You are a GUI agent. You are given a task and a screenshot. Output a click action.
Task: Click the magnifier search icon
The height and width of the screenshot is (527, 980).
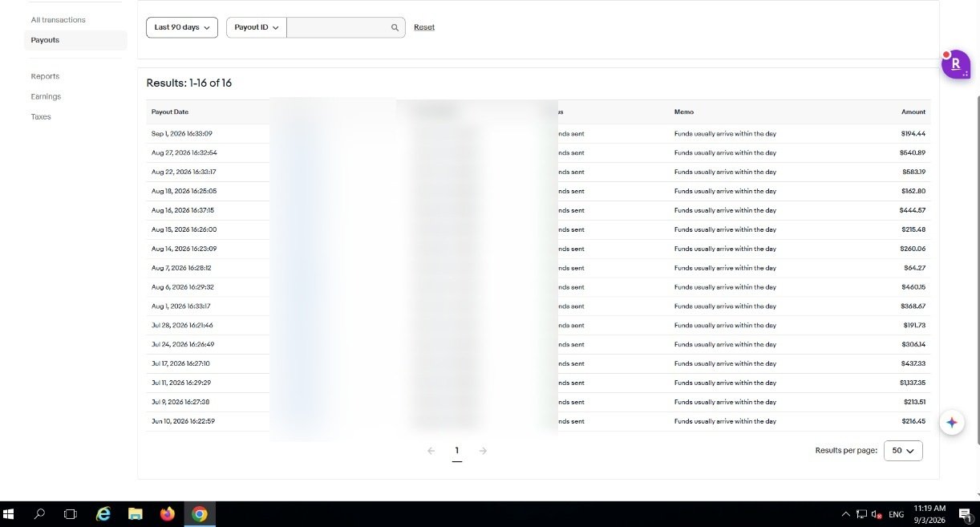coord(395,27)
